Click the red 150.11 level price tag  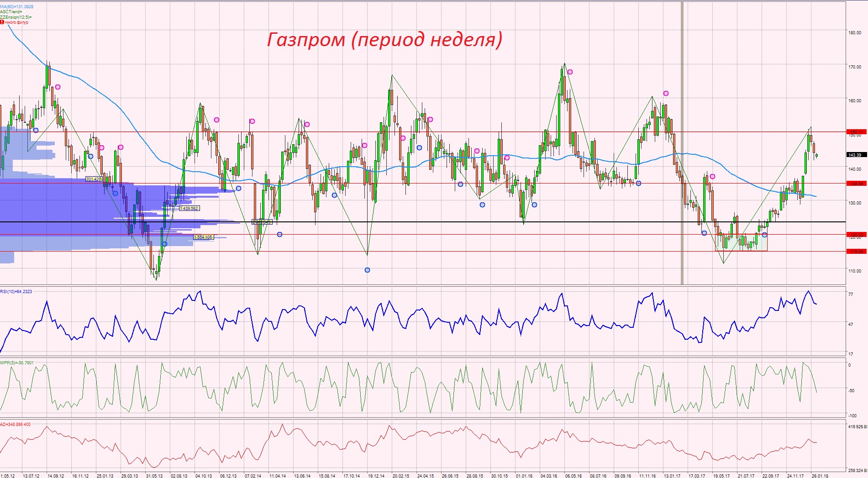point(856,132)
